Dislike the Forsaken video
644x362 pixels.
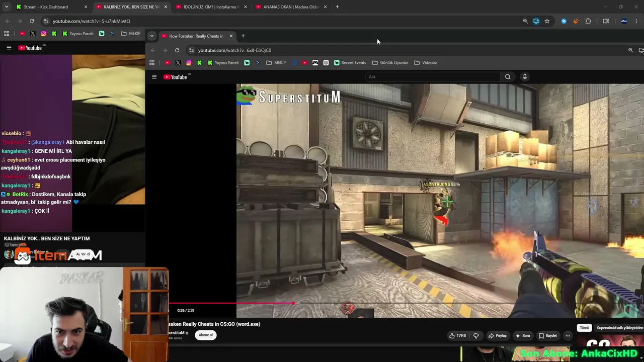pyautogui.click(x=476, y=336)
